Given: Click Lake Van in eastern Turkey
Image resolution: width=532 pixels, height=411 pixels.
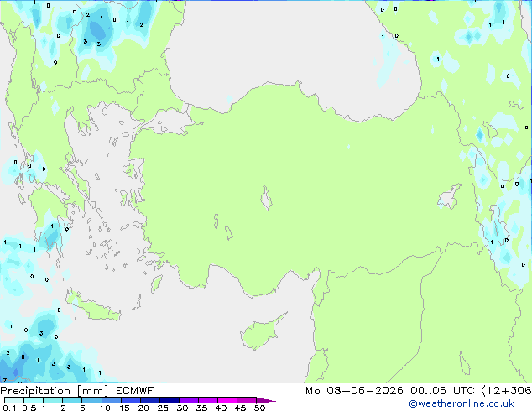Looking at the screenshot, I should (x=450, y=197).
